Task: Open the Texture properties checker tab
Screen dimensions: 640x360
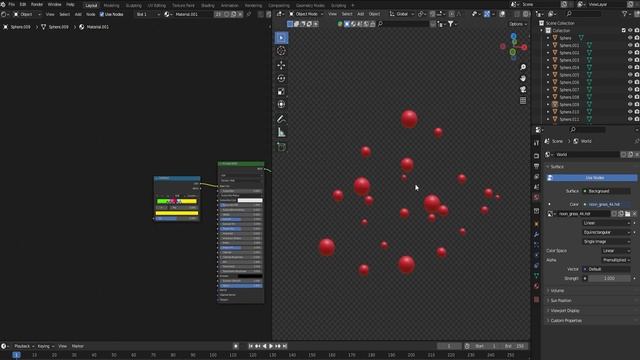Action: (x=536, y=300)
